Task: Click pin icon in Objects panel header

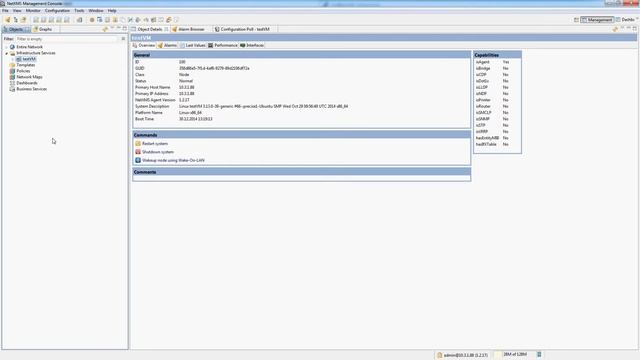Action: (x=105, y=29)
